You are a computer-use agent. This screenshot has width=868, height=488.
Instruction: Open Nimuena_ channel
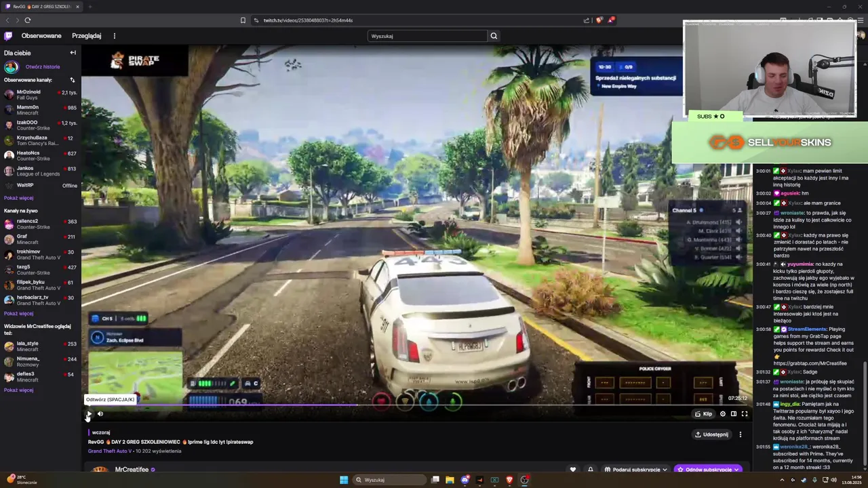[41, 361]
